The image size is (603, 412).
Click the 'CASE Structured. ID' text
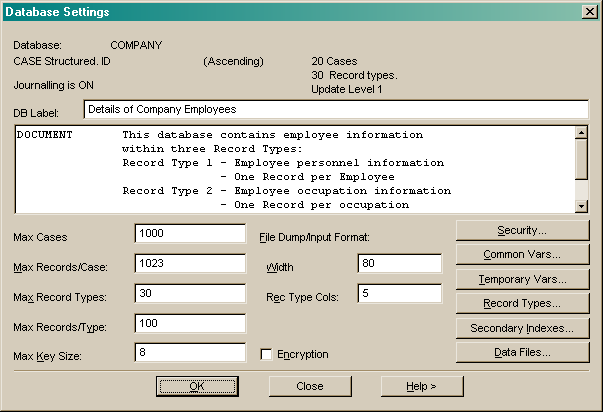tap(62, 61)
